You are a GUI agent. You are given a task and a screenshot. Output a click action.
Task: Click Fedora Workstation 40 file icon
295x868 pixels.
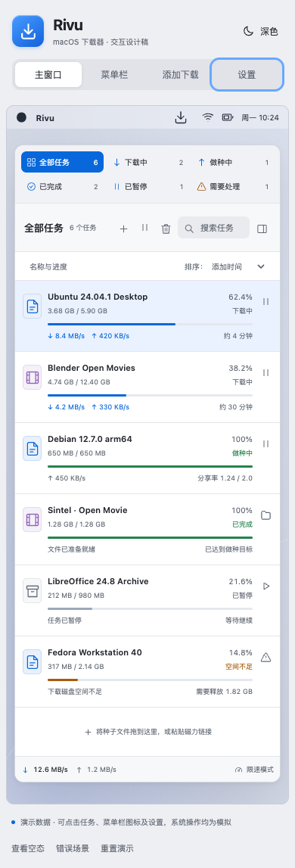pyautogui.click(x=32, y=661)
